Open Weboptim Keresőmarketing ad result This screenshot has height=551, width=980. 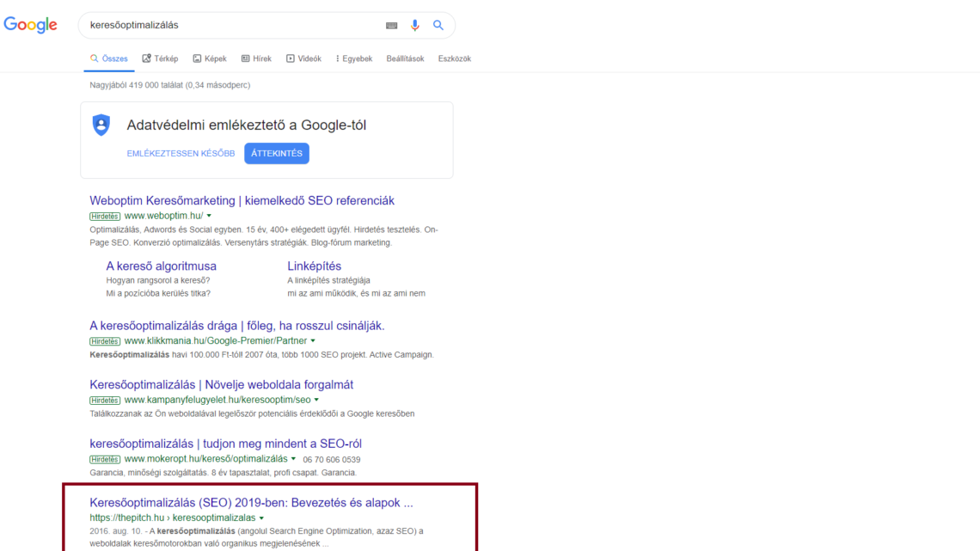242,200
